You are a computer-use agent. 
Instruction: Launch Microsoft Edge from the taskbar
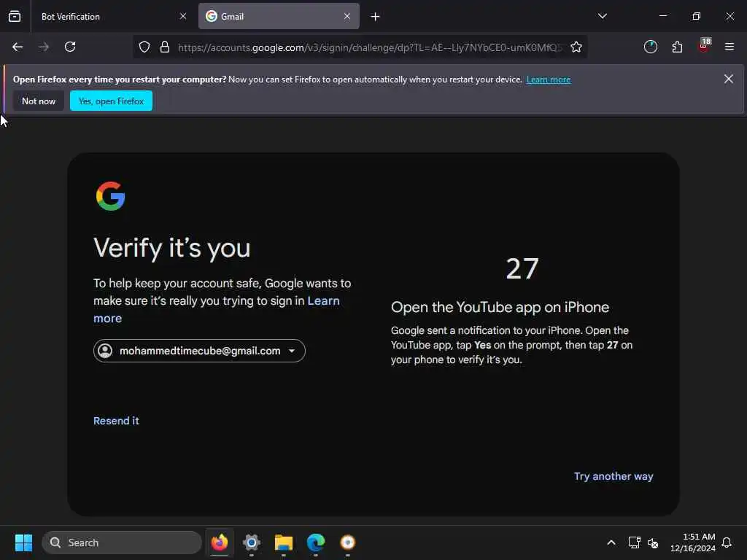coord(315,542)
